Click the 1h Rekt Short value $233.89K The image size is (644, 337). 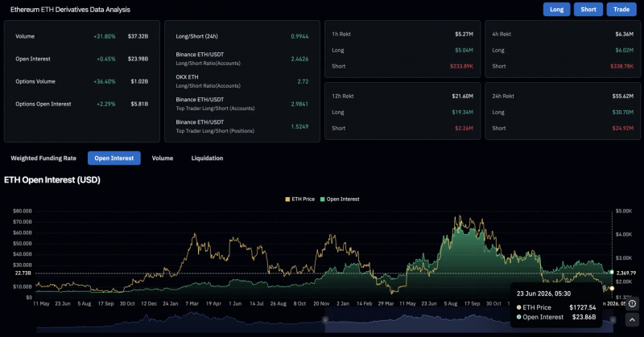(x=461, y=66)
